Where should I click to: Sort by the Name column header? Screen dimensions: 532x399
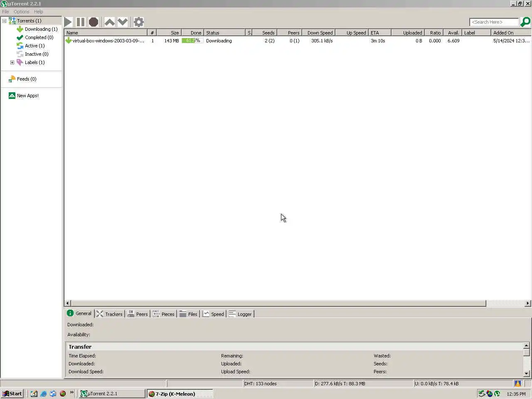tap(106, 33)
